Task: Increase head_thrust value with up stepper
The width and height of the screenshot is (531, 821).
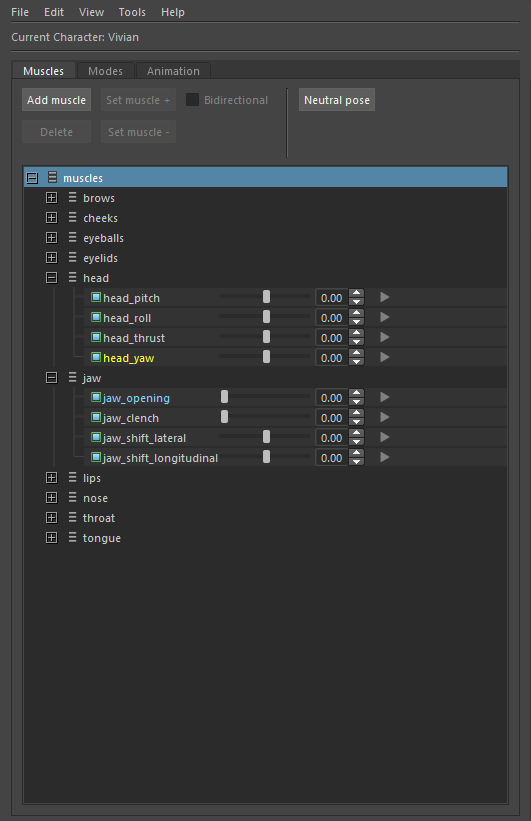Action: [x=357, y=334]
